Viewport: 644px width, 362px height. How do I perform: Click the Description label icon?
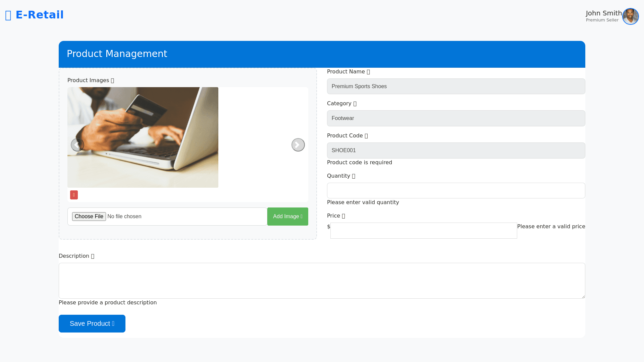click(x=93, y=256)
